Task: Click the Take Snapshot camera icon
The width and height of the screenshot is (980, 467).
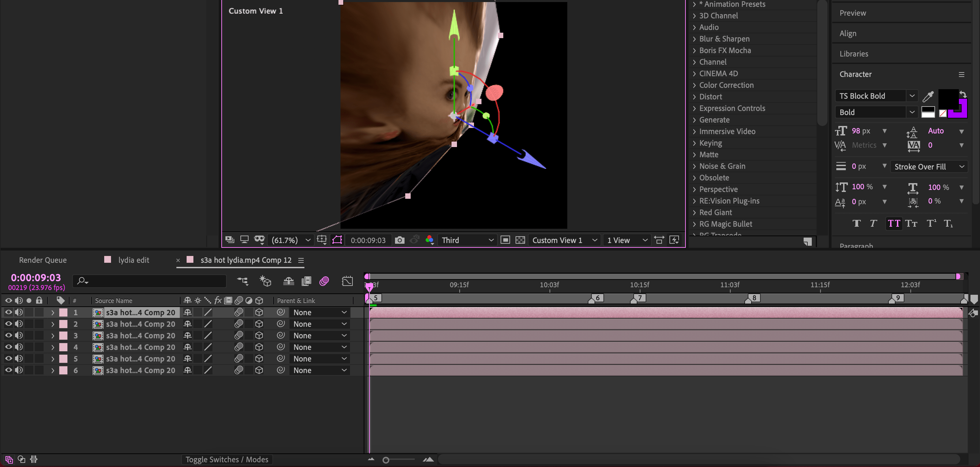Action: (x=399, y=240)
